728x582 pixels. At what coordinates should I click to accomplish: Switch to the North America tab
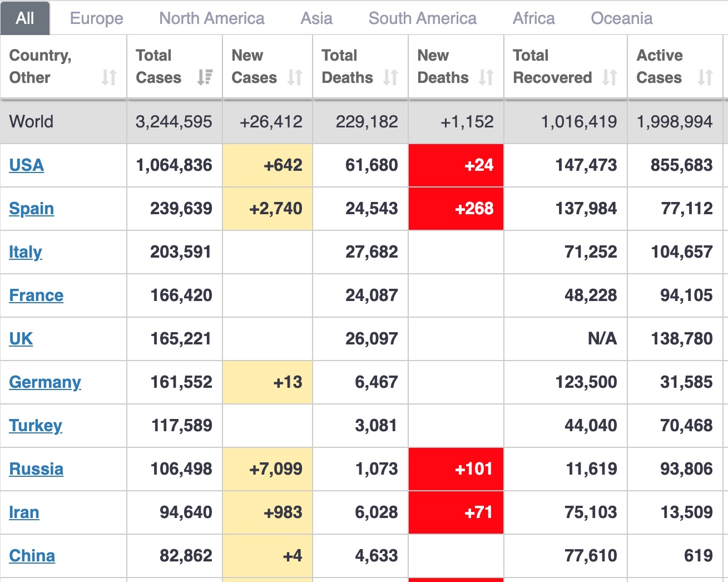[x=212, y=18]
